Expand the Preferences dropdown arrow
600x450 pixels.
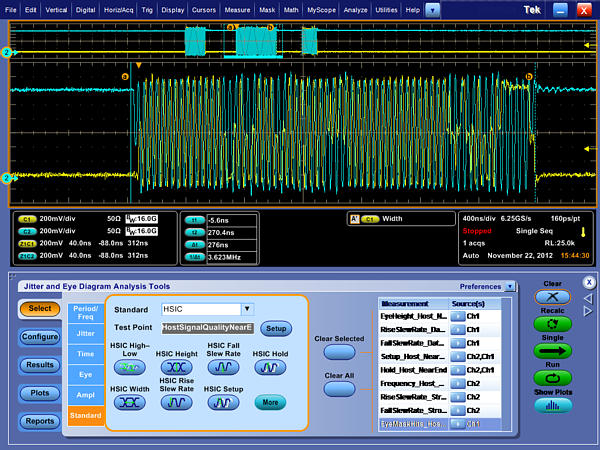(509, 286)
